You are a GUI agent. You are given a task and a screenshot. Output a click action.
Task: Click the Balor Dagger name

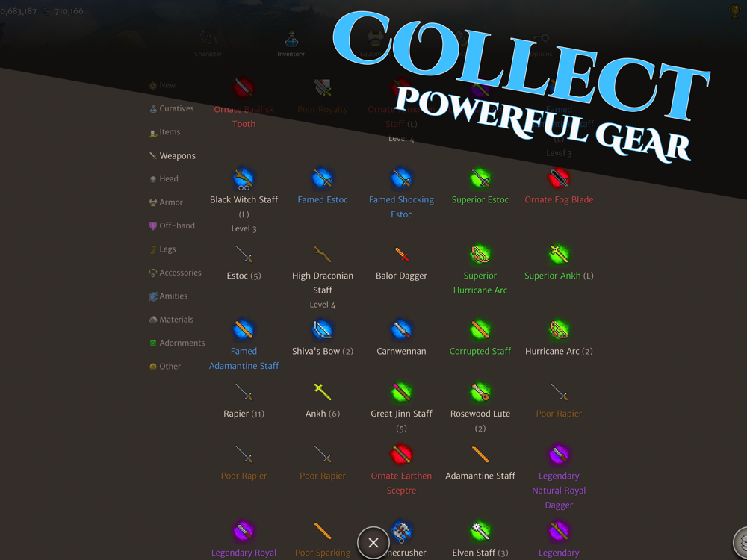[401, 276]
